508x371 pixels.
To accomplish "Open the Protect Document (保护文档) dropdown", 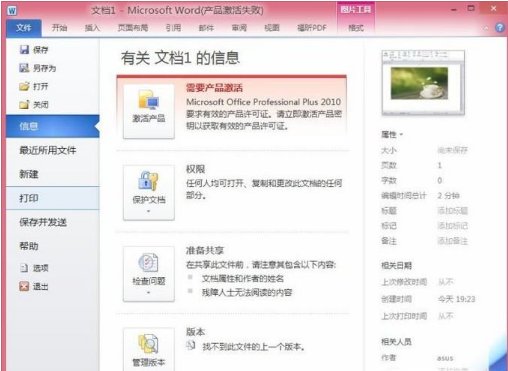I will (x=149, y=192).
